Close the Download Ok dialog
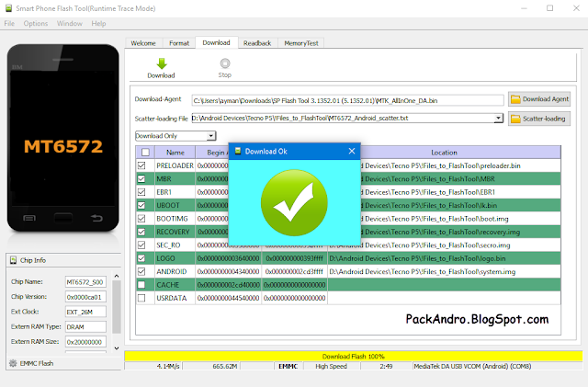Viewport: 588px width, 387px height. tap(351, 151)
